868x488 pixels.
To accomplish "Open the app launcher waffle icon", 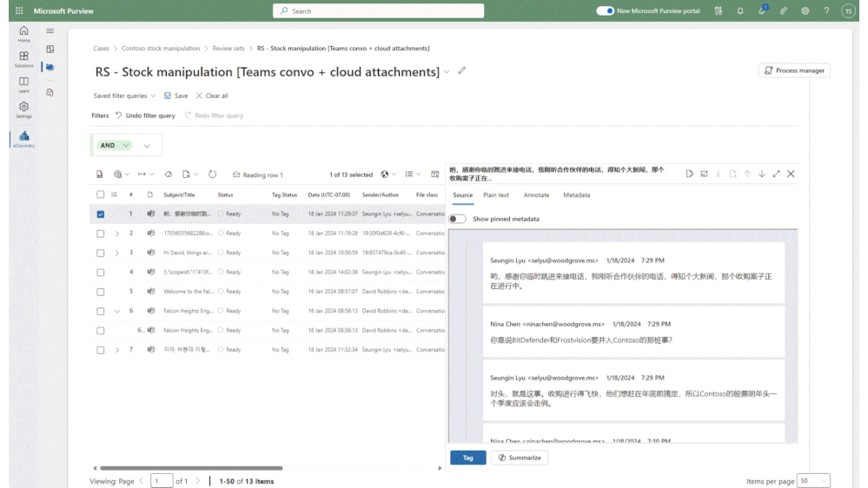I will tap(19, 10).
